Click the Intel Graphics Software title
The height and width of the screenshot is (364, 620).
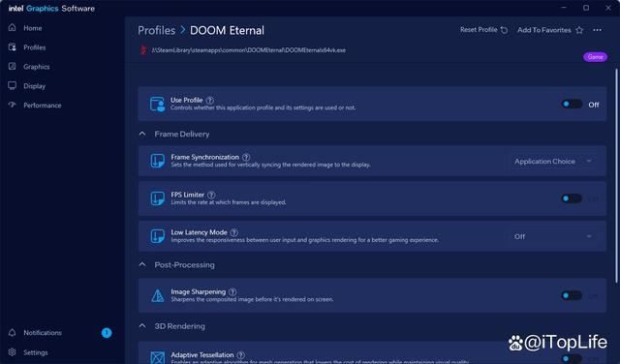[51, 9]
